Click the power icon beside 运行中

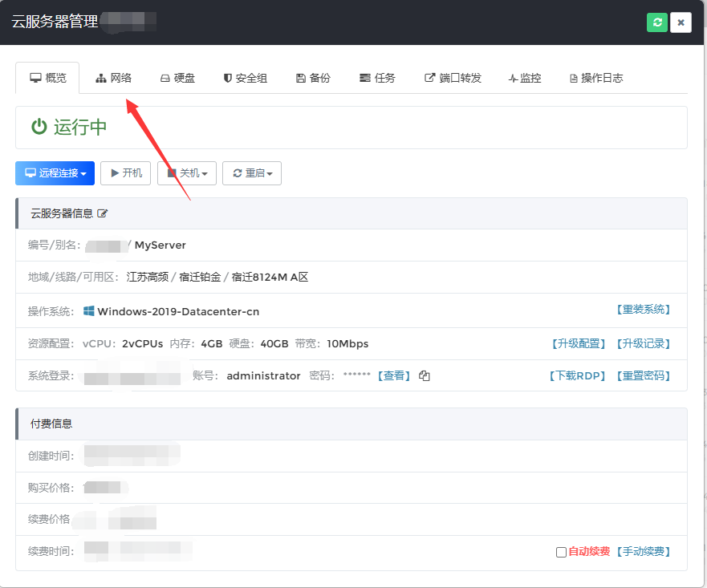39,127
